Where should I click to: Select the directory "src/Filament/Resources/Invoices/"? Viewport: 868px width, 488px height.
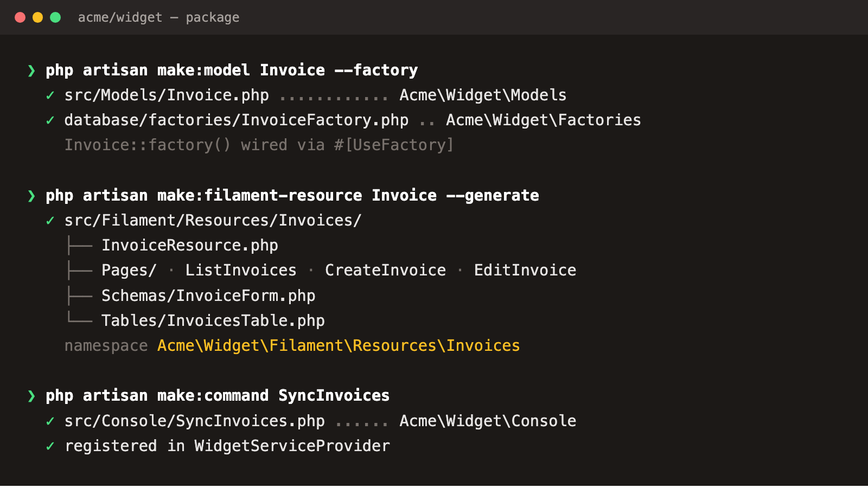point(213,221)
